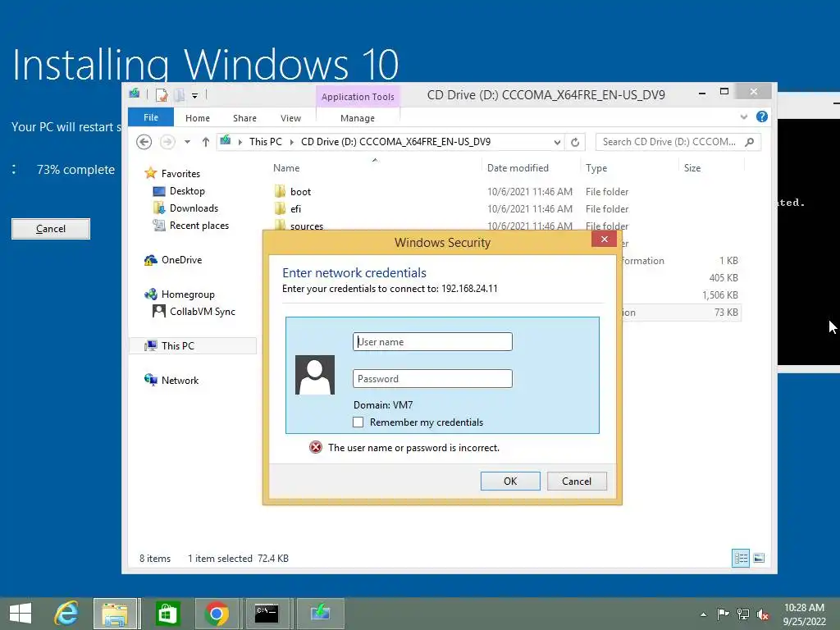This screenshot has height=630, width=840.
Task: Switch to the View ribbon tab
Action: [290, 118]
